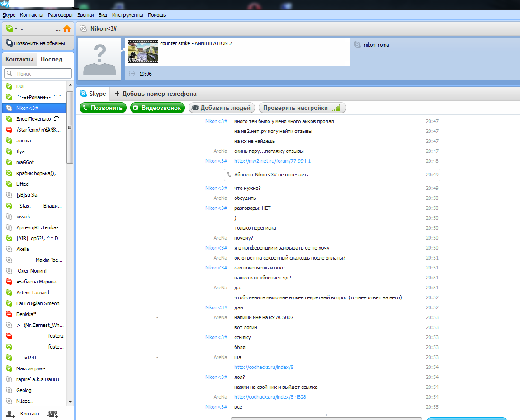Select contact Lifted
Image resolution: width=520 pixels, height=420 pixels.
[34, 184]
